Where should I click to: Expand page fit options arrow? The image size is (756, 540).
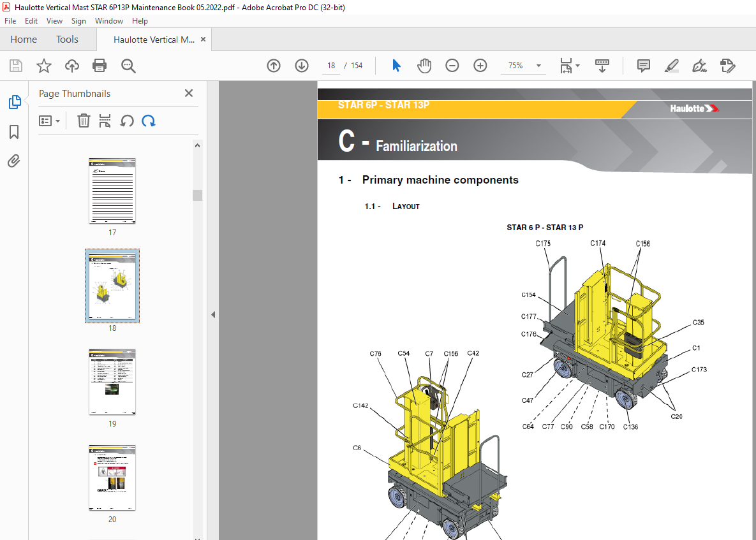pos(577,66)
